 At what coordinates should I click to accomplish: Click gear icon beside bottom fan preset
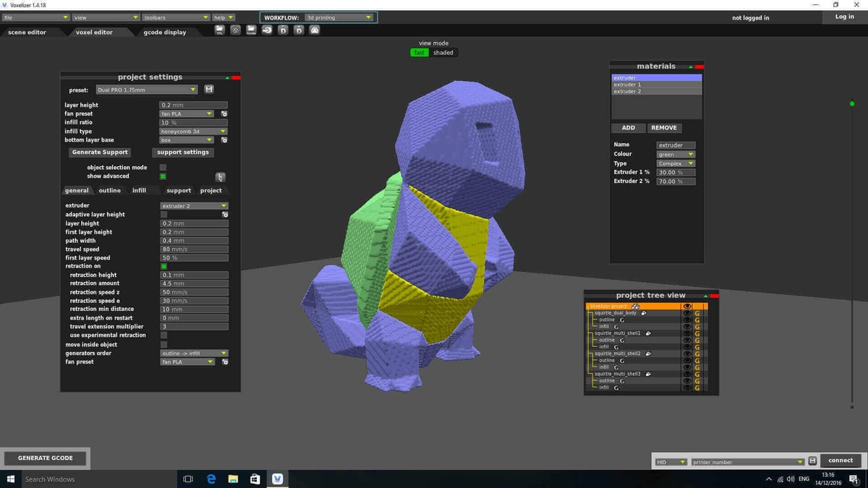(225, 362)
